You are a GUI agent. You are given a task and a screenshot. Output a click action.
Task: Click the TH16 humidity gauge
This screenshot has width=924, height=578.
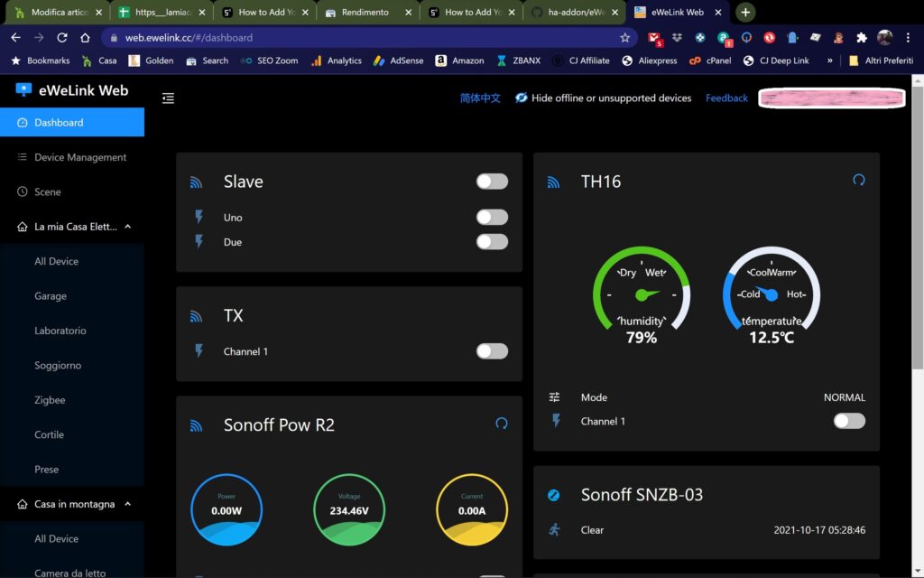pos(642,294)
